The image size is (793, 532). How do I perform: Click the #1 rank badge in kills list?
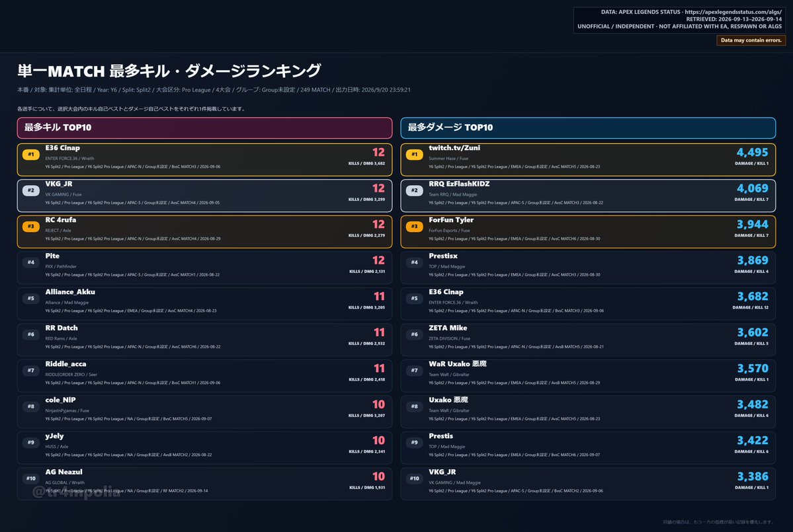click(31, 154)
